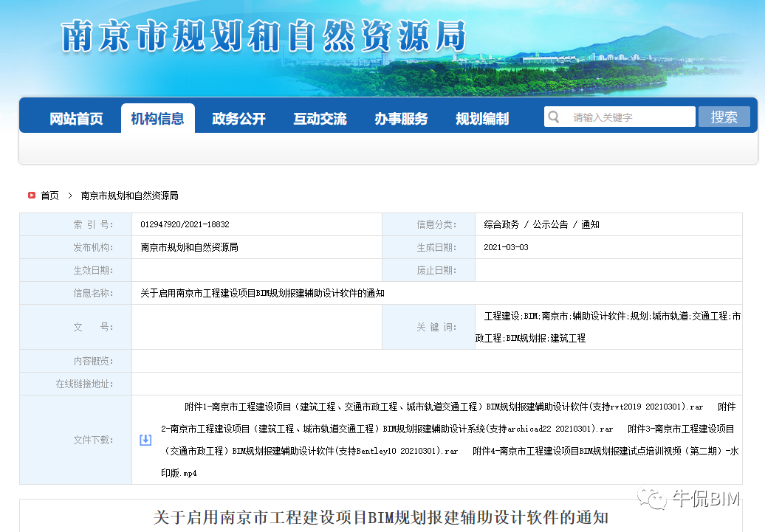Select index number 012947920/2021-18832

185,224
